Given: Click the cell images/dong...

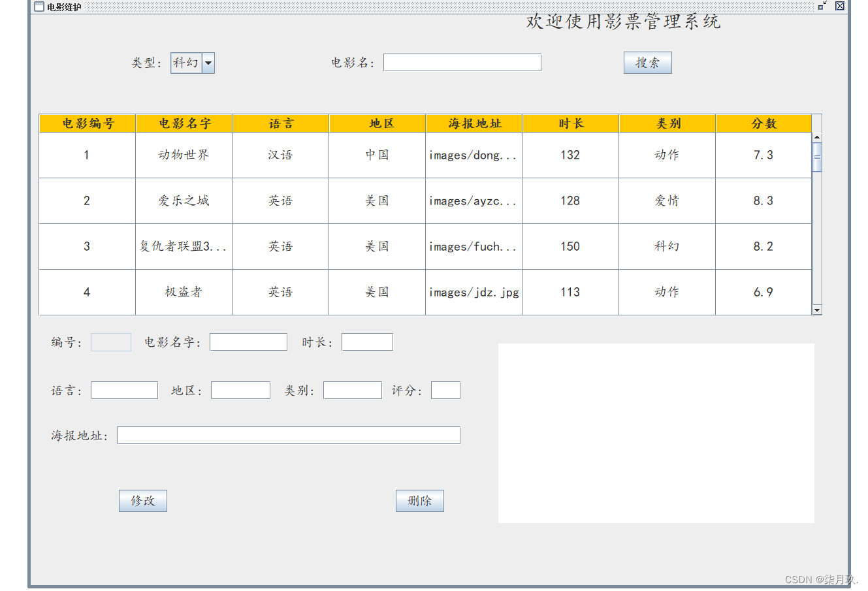Looking at the screenshot, I should click(474, 155).
